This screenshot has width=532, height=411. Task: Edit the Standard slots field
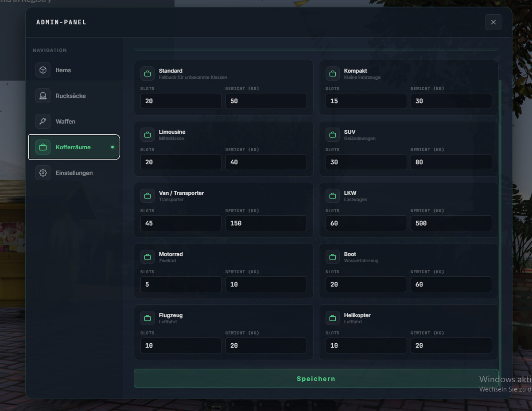tap(181, 101)
